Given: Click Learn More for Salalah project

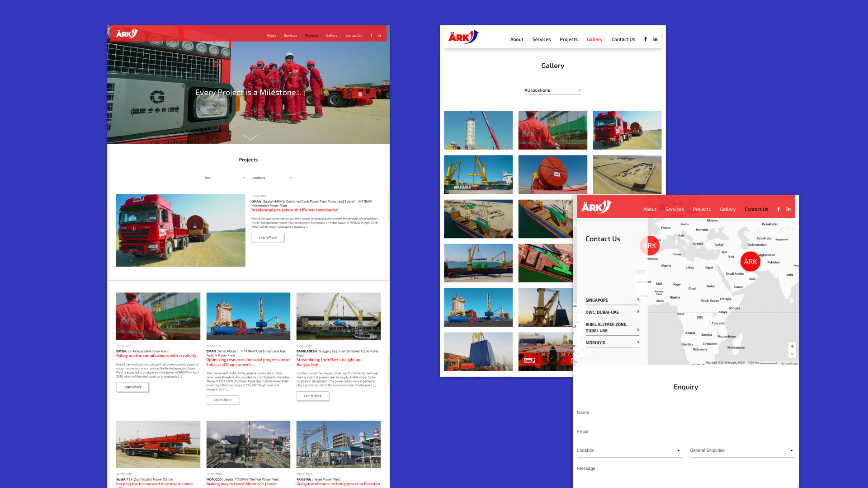Looking at the screenshot, I should point(268,237).
